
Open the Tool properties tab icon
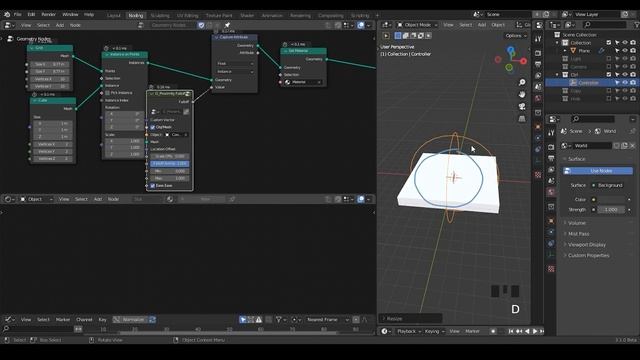pyautogui.click(x=551, y=133)
